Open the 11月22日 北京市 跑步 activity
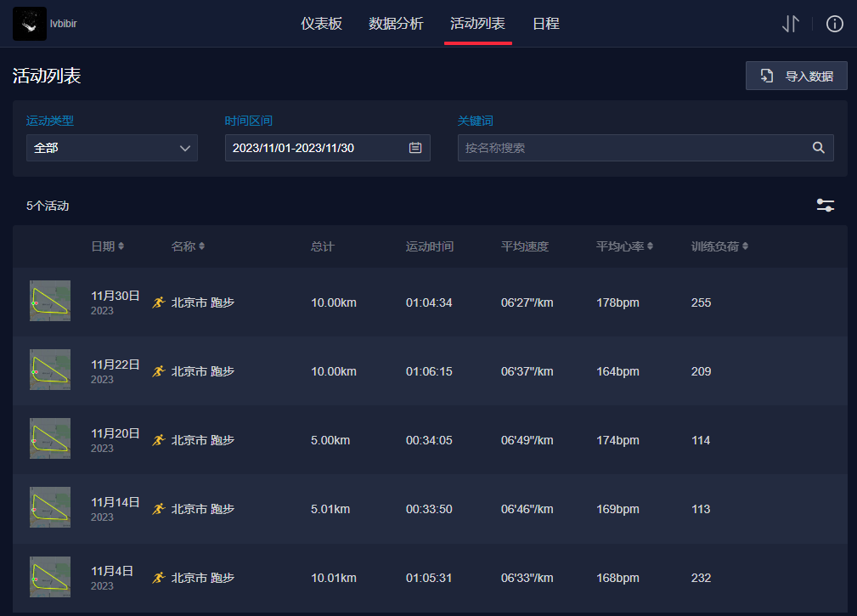Screen dimensions: 857x616 click(203, 371)
